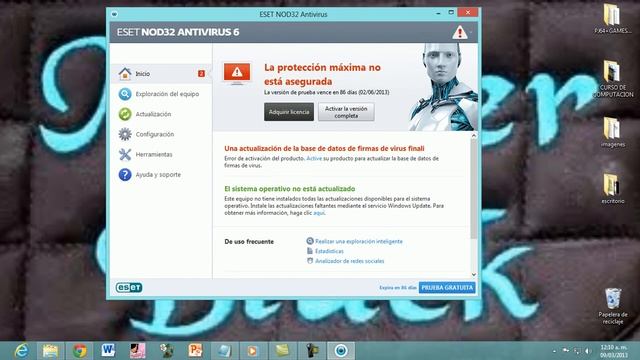Click the green refresh icon for Actualización
This screenshot has height=360, width=640.
click(x=125, y=114)
